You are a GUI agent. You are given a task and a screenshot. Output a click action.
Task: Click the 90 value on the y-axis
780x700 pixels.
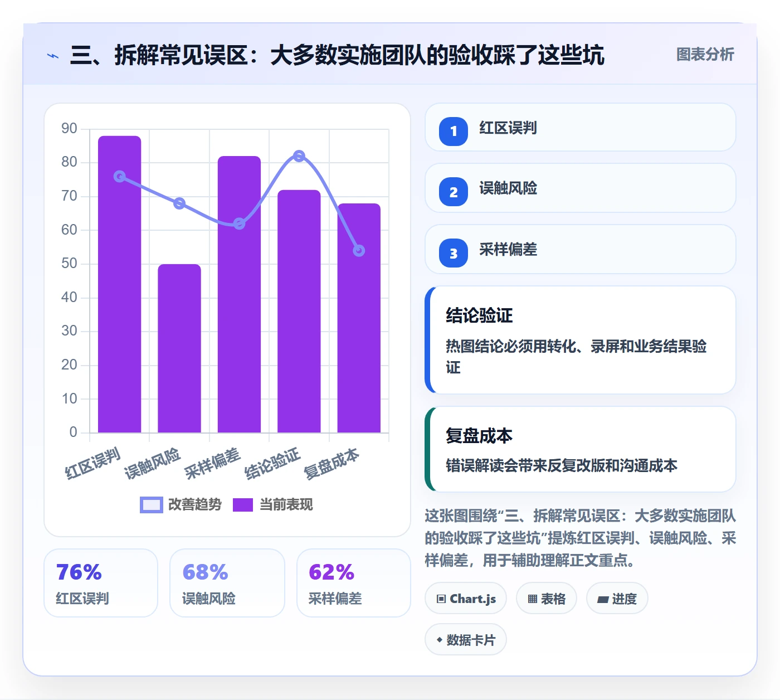pos(69,129)
